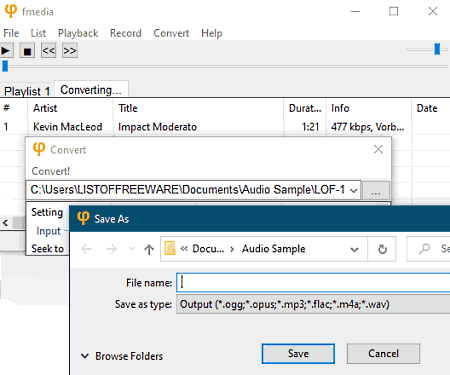Image resolution: width=450 pixels, height=375 pixels.
Task: Click the File name input field
Action: tap(313, 283)
